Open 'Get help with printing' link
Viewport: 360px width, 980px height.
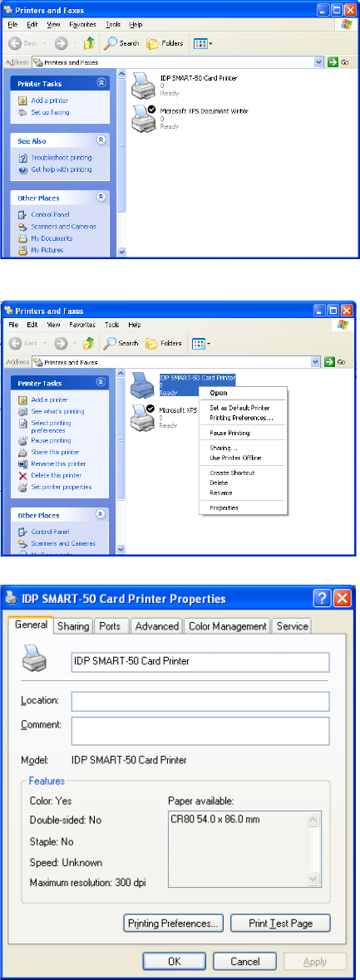point(62,169)
